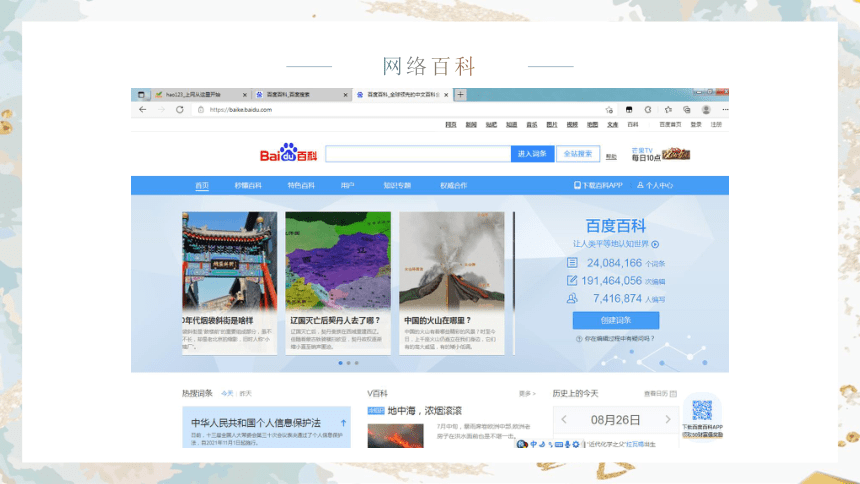
Task: Open the browser profile avatar
Action: (x=706, y=110)
